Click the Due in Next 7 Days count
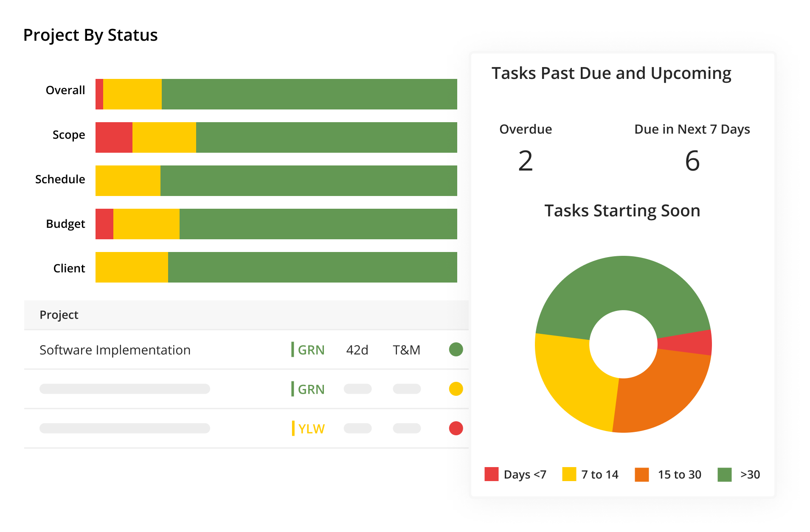This screenshot has width=810, height=532. pyautogui.click(x=692, y=161)
